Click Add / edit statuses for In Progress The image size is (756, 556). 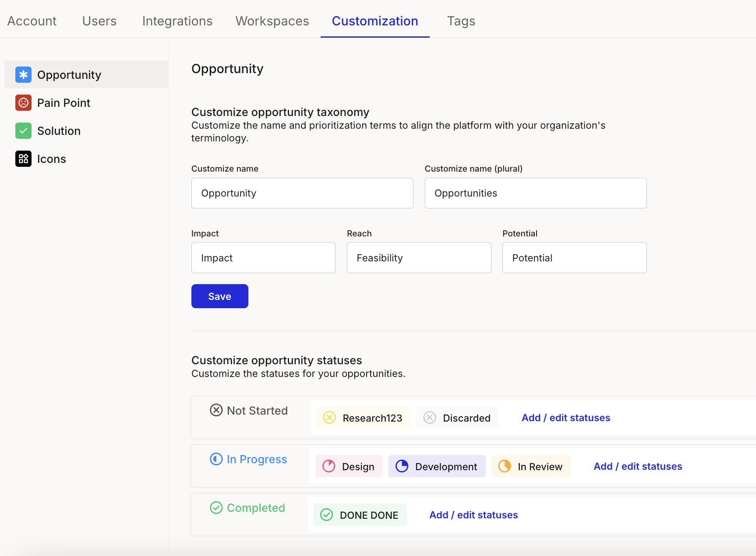[x=638, y=466]
